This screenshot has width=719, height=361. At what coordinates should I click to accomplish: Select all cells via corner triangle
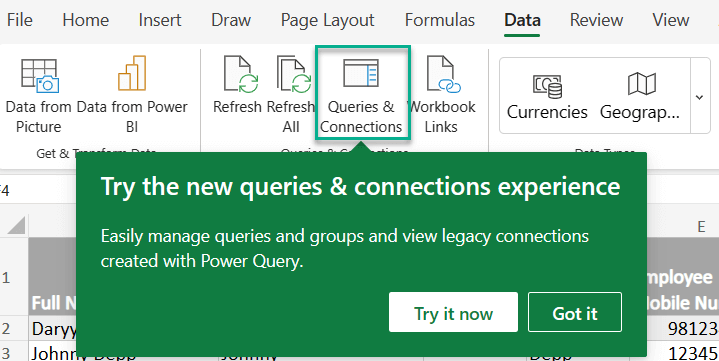tap(15, 226)
